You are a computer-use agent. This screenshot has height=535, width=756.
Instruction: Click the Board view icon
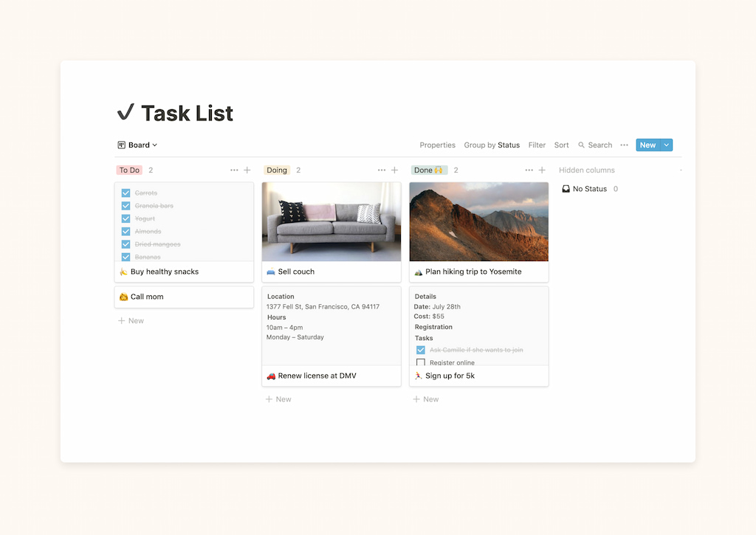pyautogui.click(x=122, y=145)
